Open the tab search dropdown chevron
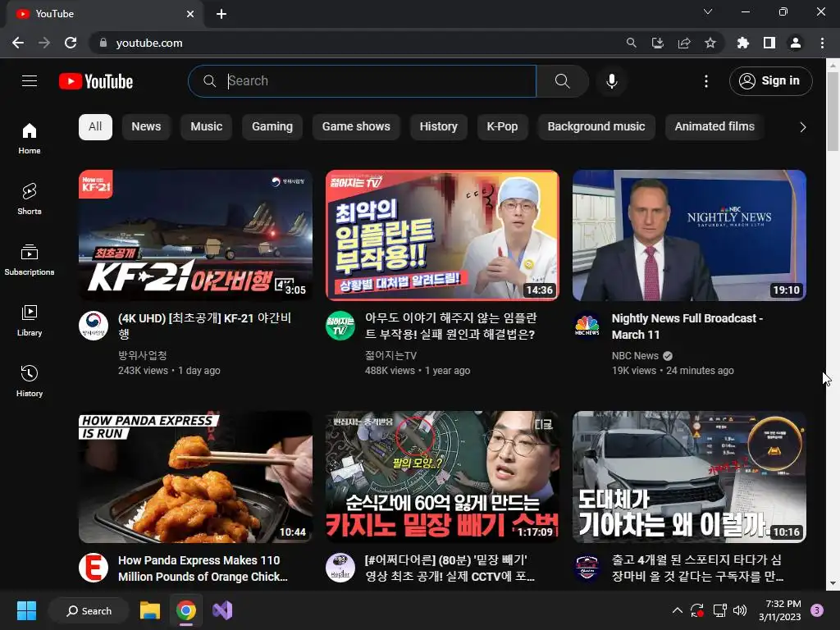The image size is (840, 630). 708,11
